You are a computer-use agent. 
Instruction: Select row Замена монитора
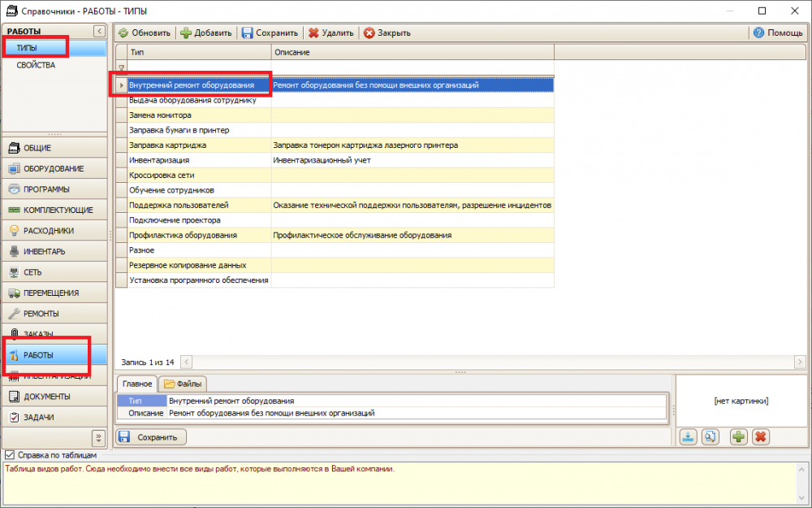pyautogui.click(x=335, y=115)
